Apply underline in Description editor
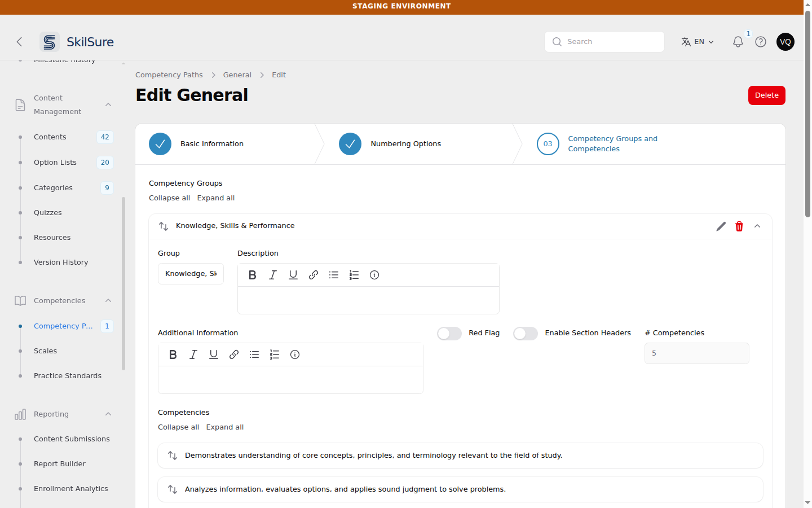This screenshot has width=812, height=508. pos(293,275)
